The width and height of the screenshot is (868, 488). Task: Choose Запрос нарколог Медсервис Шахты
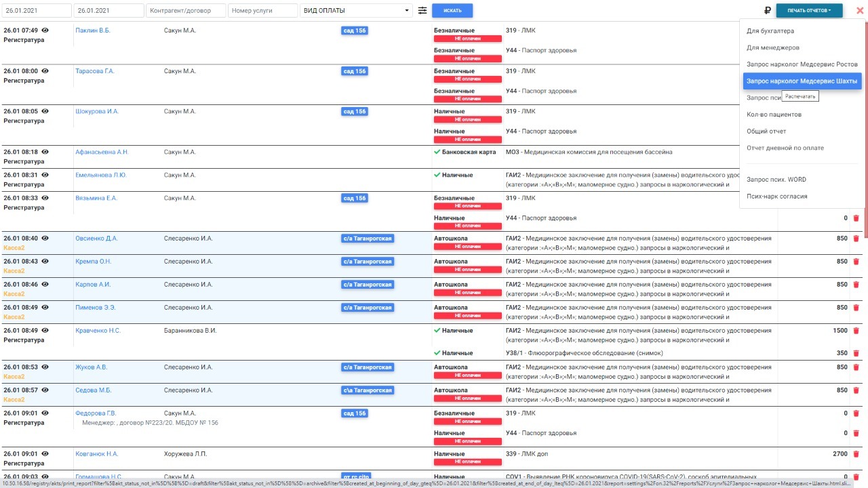tap(802, 81)
